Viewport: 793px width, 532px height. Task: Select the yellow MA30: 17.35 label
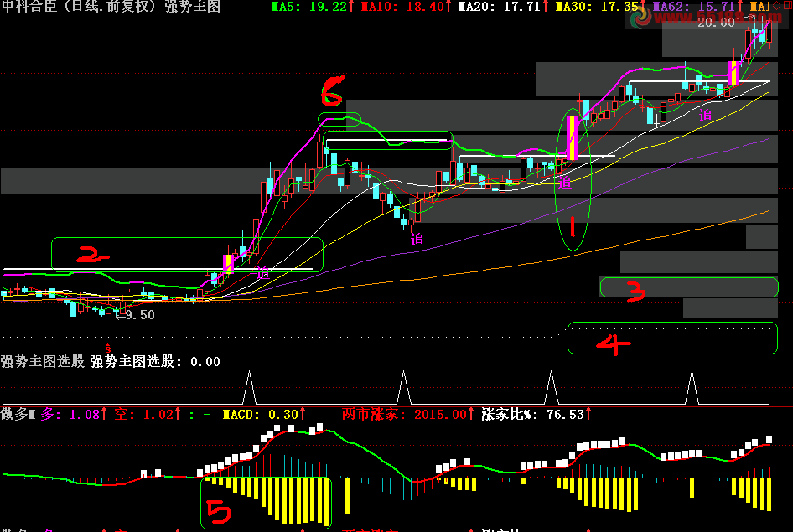[x=597, y=6]
